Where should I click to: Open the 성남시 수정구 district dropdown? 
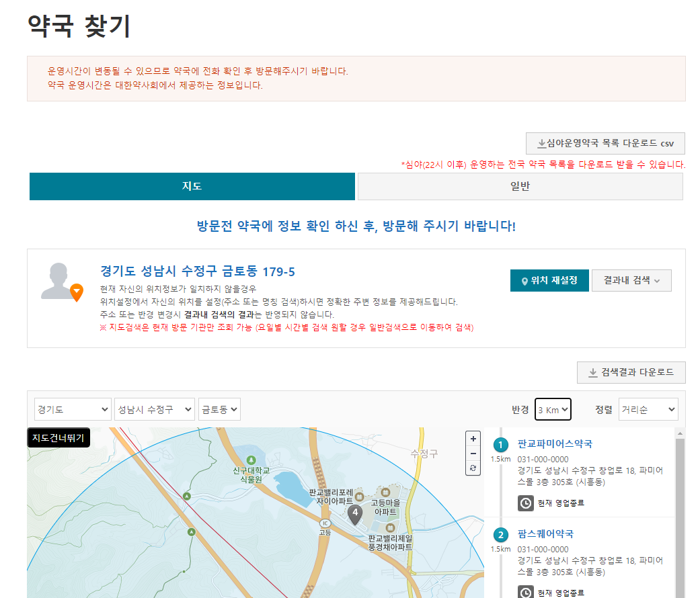pos(155,409)
